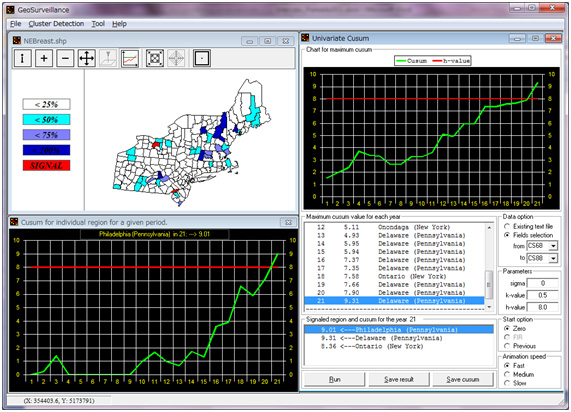This screenshot has height=412, width=571.
Task: Click the red SIGNAL legend swatch
Action: click(46, 166)
